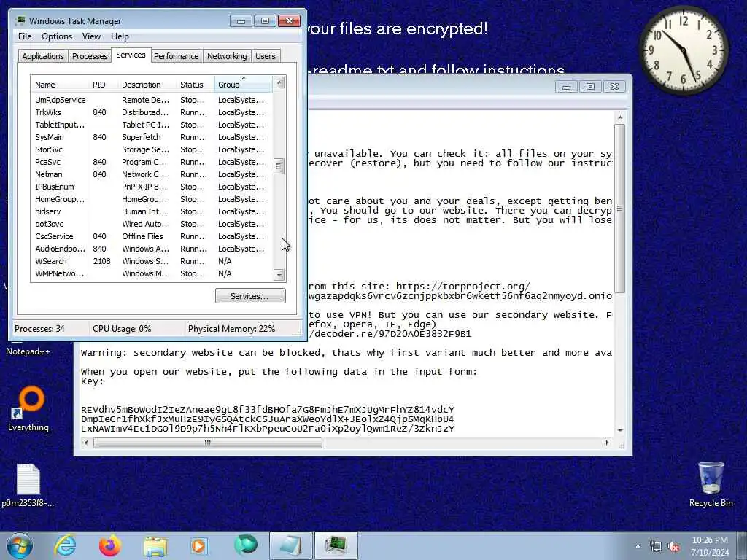
Task: Open the Networking tab
Action: 227,56
